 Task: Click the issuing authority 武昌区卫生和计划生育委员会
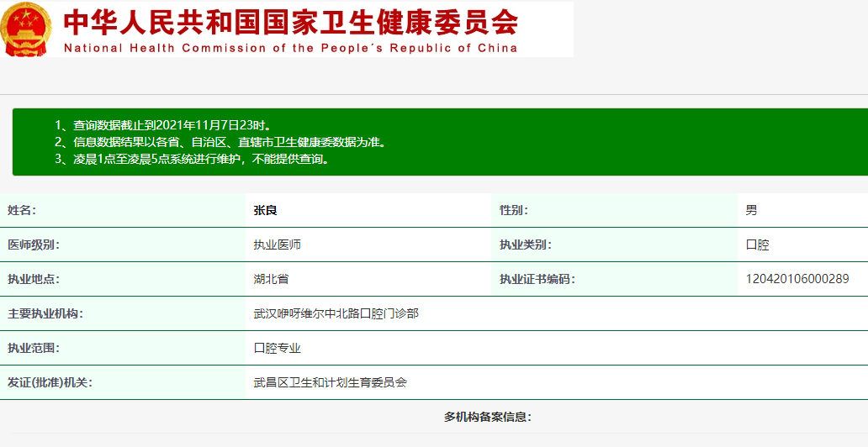330,382
